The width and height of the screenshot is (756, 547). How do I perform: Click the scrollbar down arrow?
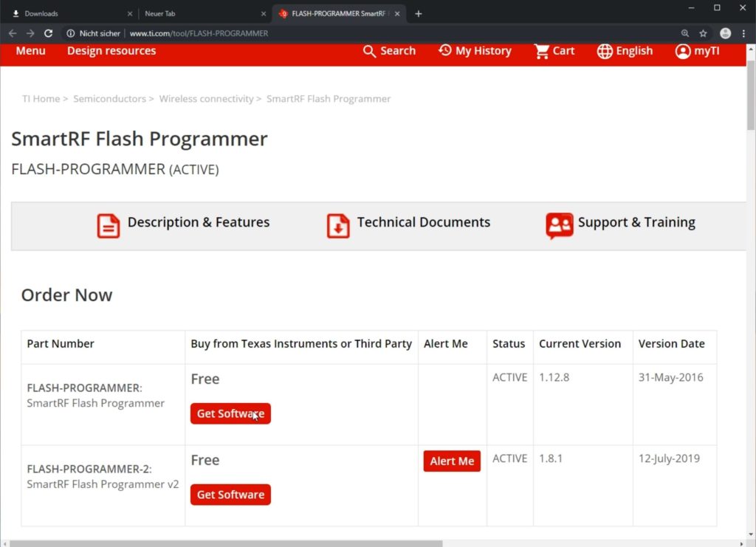[x=751, y=534]
